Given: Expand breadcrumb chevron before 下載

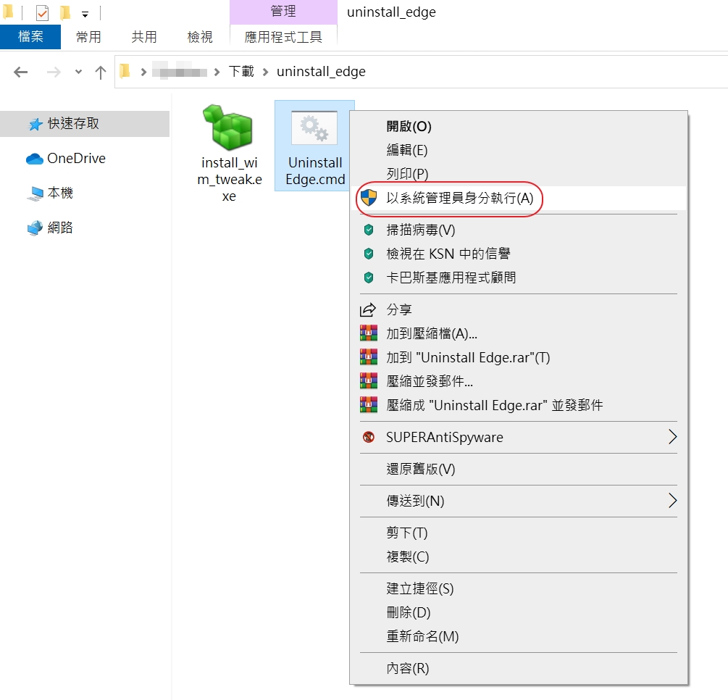Looking at the screenshot, I should 217,72.
